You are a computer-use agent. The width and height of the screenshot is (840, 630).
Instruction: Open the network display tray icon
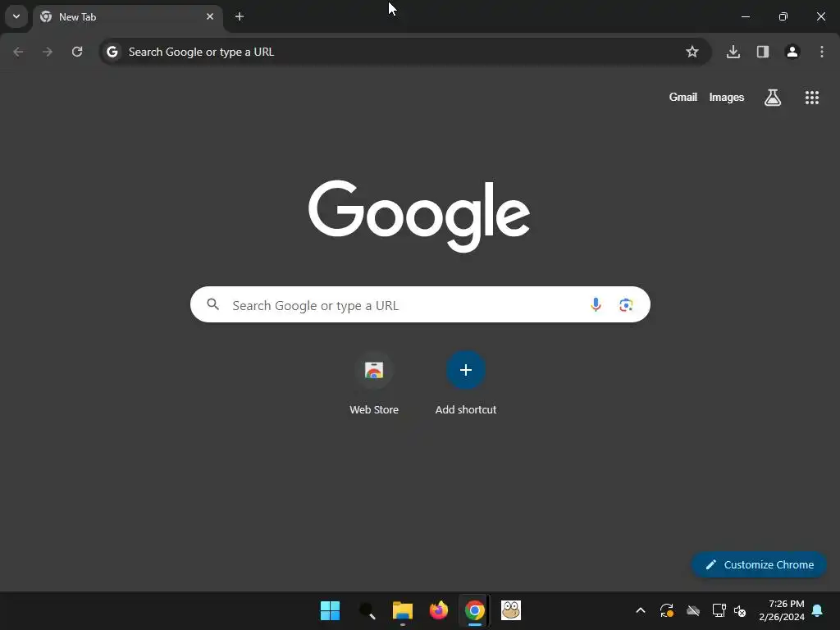tap(719, 610)
